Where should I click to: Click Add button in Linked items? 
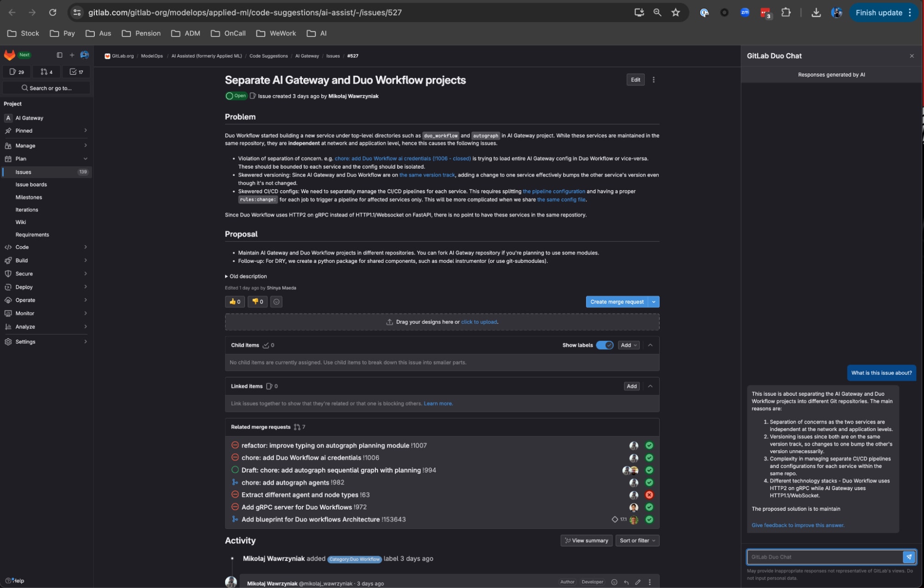tap(631, 386)
